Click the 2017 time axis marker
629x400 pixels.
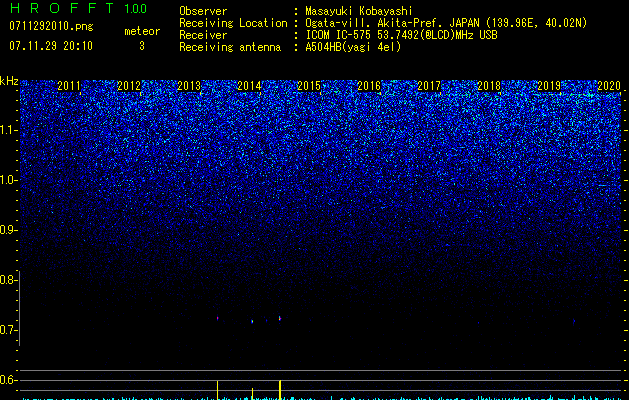(x=429, y=85)
